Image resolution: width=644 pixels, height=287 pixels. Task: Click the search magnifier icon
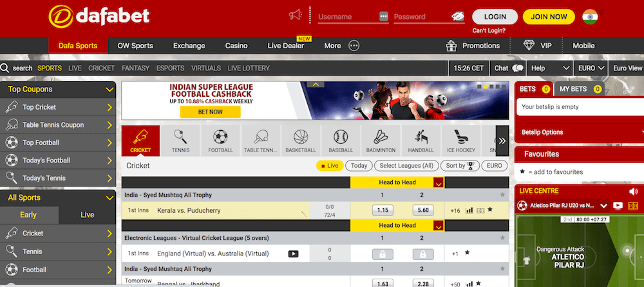(x=5, y=68)
